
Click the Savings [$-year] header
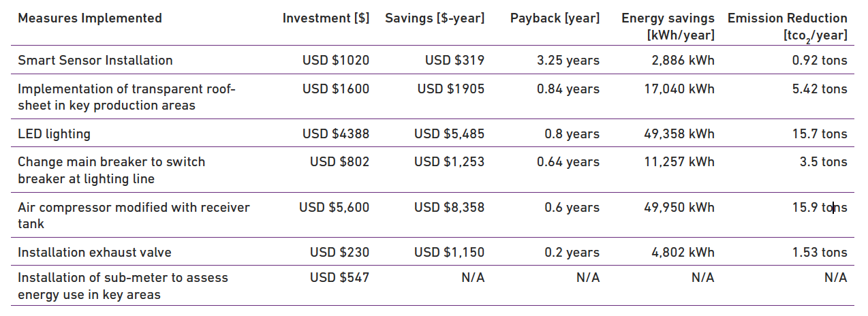(435, 18)
